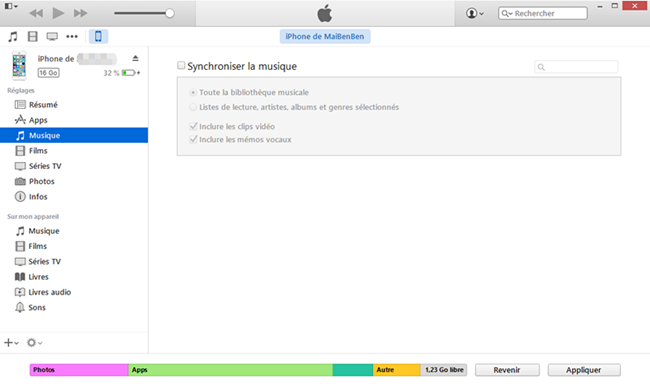This screenshot has height=386, width=650.
Task: Adjust the volume slider knob
Action: [x=170, y=13]
